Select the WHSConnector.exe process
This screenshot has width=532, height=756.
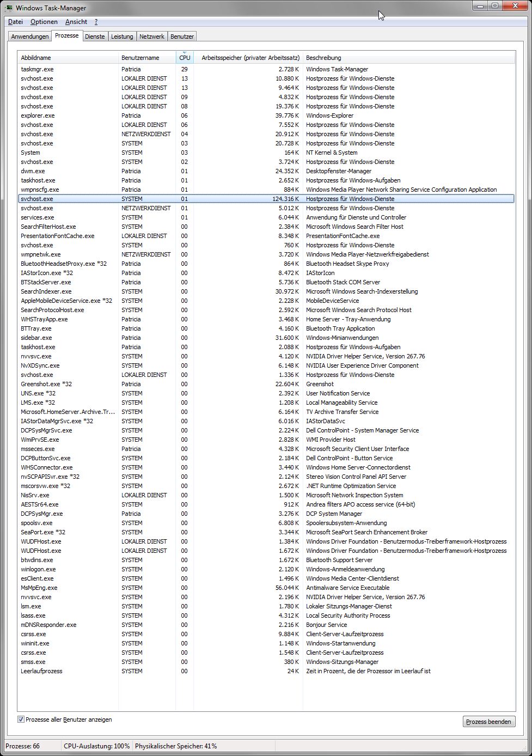tap(266, 467)
